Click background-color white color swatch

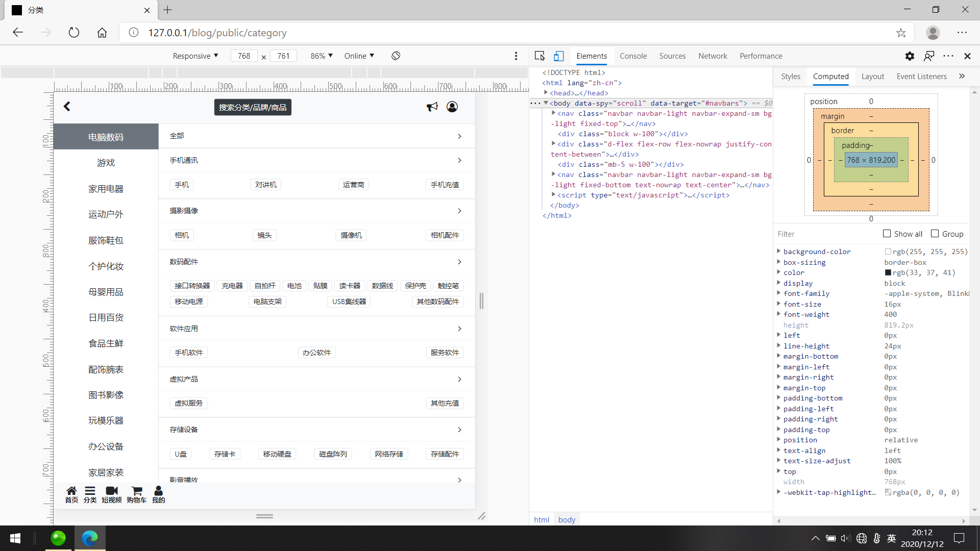point(888,252)
